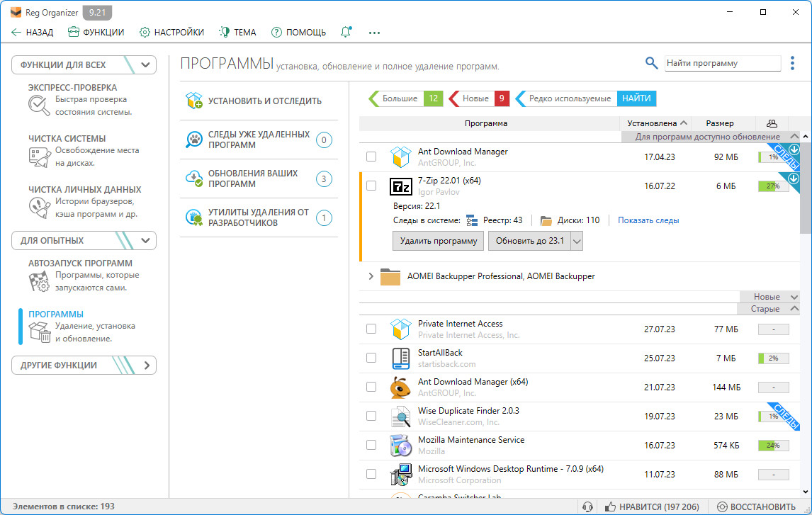This screenshot has width=812, height=515.
Task: Click the 24% usage bar for Mozilla Maintenance
Action: (x=773, y=445)
